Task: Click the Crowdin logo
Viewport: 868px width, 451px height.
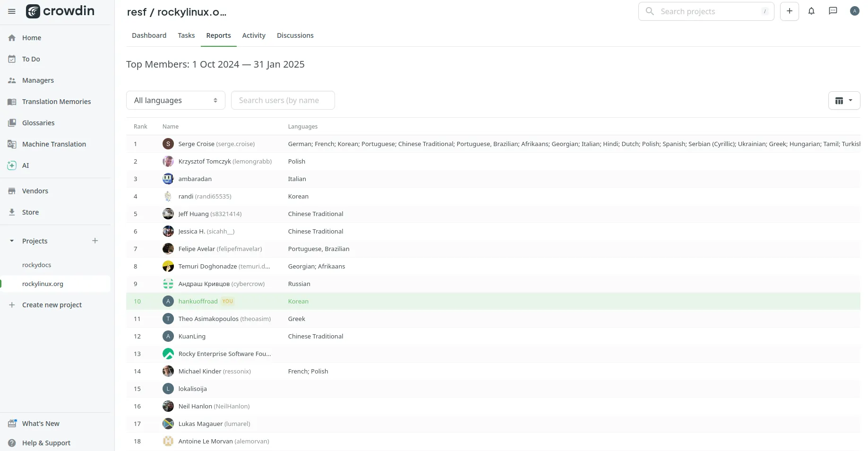Action: (x=60, y=11)
